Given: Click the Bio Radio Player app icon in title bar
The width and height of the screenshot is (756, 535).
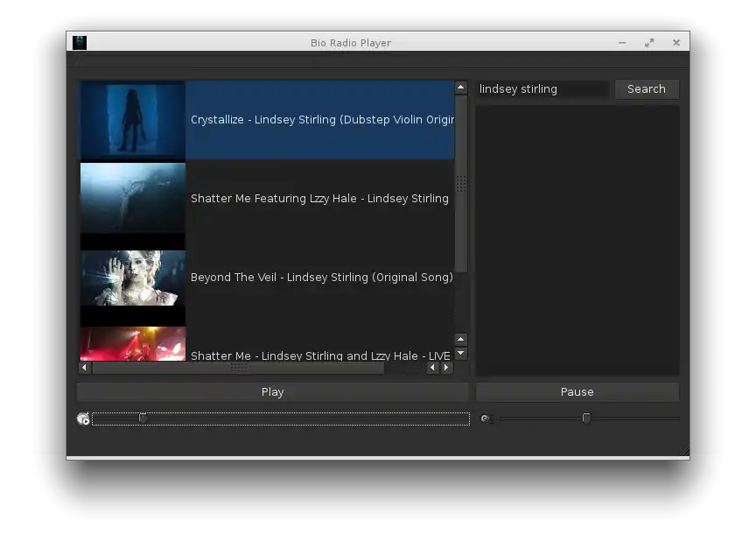Looking at the screenshot, I should tap(80, 42).
